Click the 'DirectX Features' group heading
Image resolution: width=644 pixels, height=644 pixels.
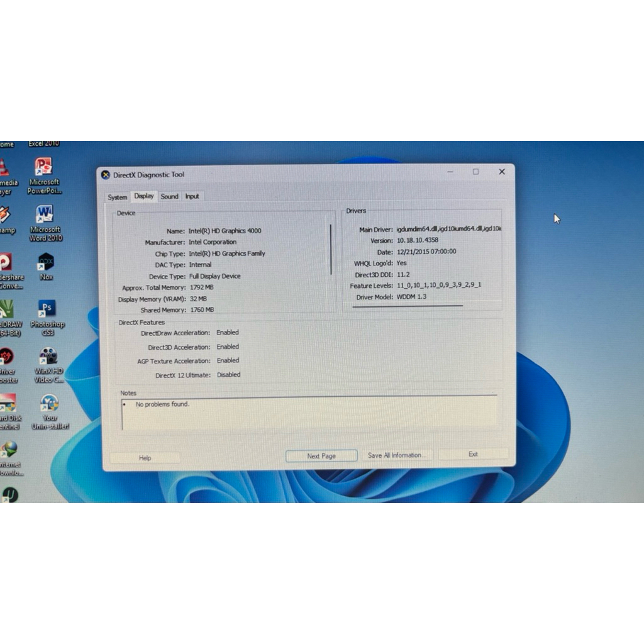(142, 323)
